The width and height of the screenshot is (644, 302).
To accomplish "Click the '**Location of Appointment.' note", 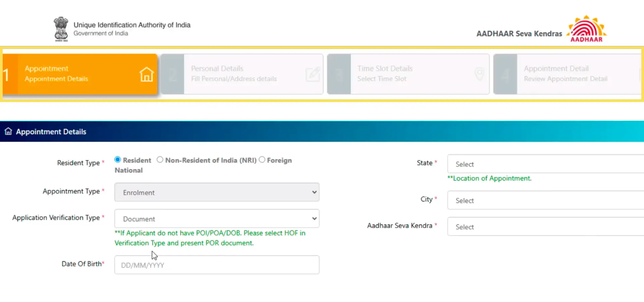I will [489, 178].
